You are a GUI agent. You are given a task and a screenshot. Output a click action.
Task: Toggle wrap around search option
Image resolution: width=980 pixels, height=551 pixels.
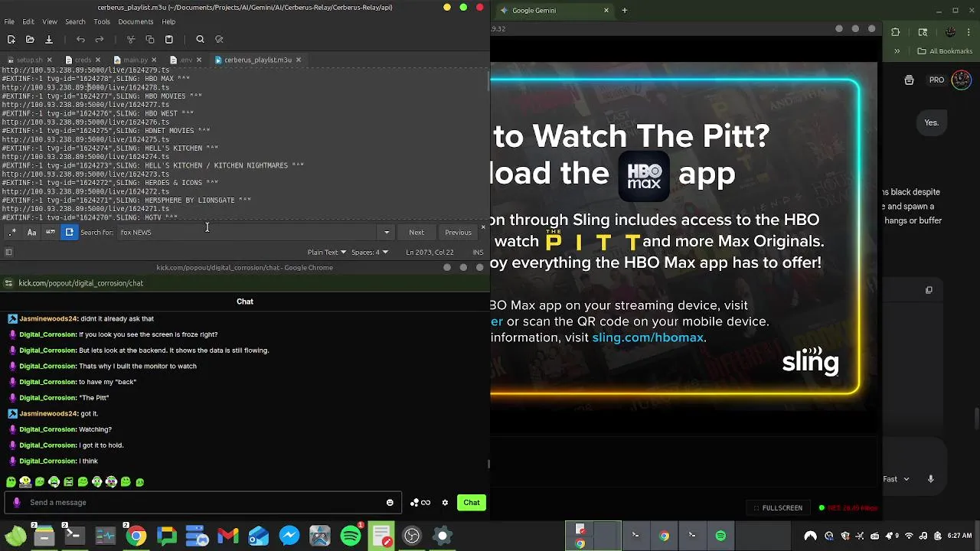pos(69,232)
